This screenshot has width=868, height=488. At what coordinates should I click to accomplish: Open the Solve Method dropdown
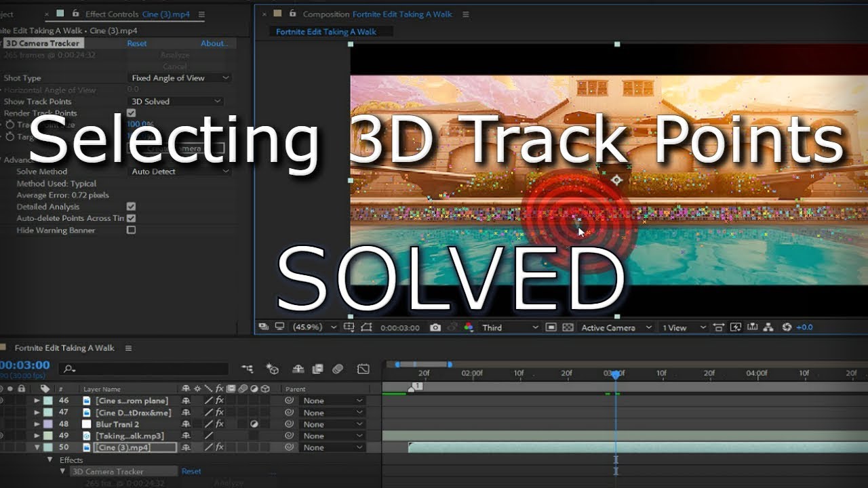pyautogui.click(x=180, y=171)
